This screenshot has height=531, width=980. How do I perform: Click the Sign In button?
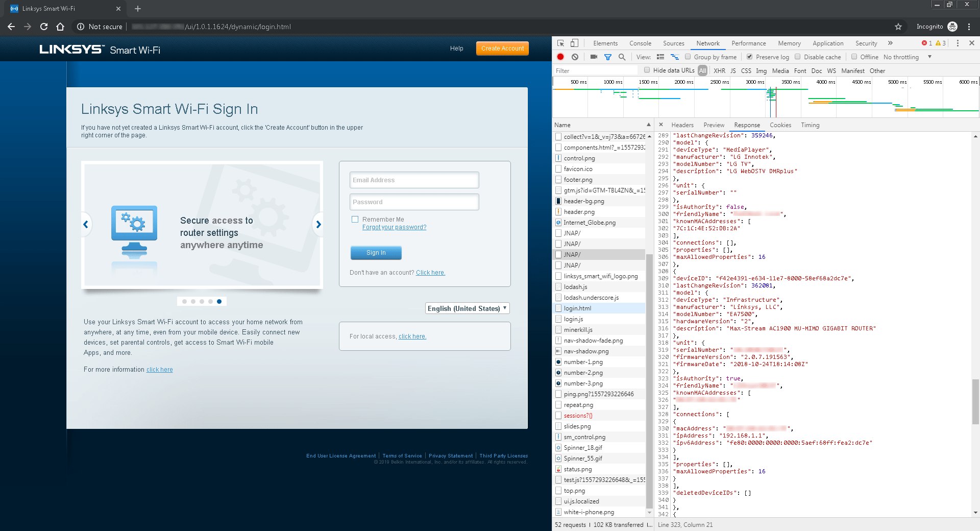[x=376, y=253]
